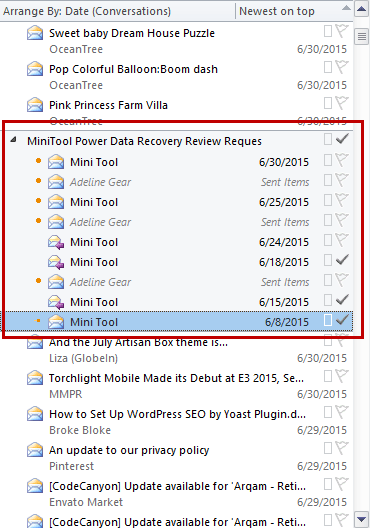Image resolution: width=370 pixels, height=528 pixels.
Task: Collapse the MiniTool Power Data Recovery conversation
Action: point(13,139)
